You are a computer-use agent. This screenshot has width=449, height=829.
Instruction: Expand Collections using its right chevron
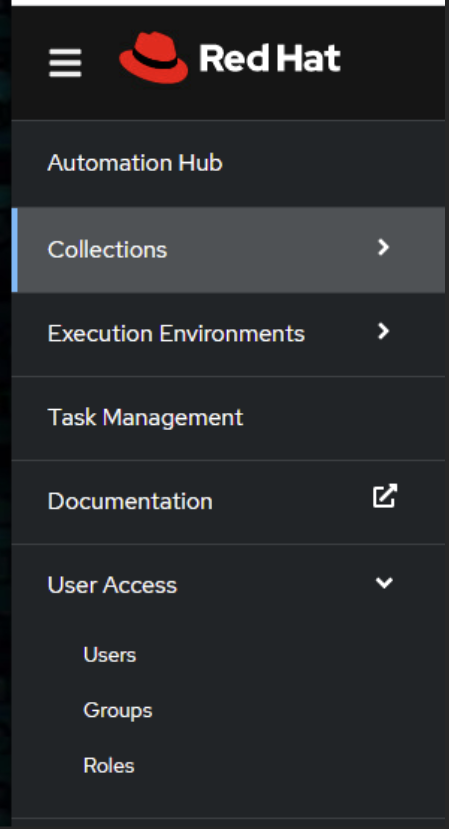pyautogui.click(x=383, y=247)
